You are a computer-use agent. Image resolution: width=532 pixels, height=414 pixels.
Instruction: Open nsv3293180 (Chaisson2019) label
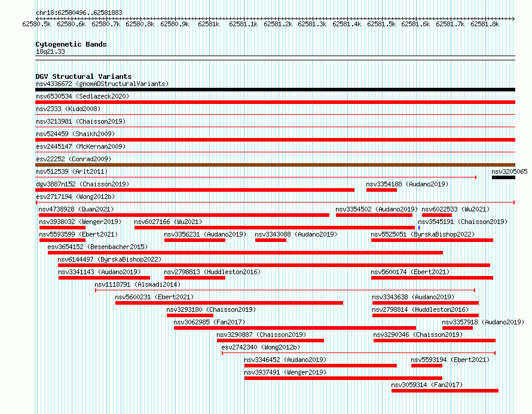click(x=211, y=309)
